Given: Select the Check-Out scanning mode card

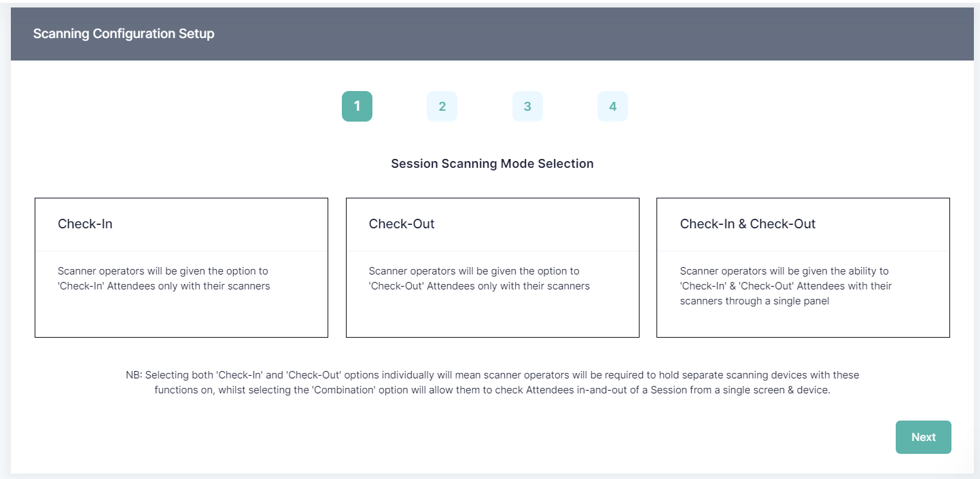Looking at the screenshot, I should click(x=492, y=268).
